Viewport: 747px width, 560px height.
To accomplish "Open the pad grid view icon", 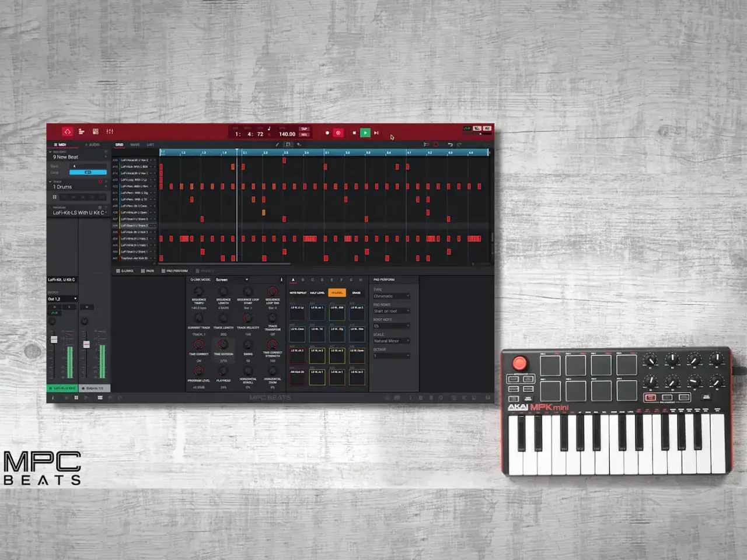I will [96, 132].
